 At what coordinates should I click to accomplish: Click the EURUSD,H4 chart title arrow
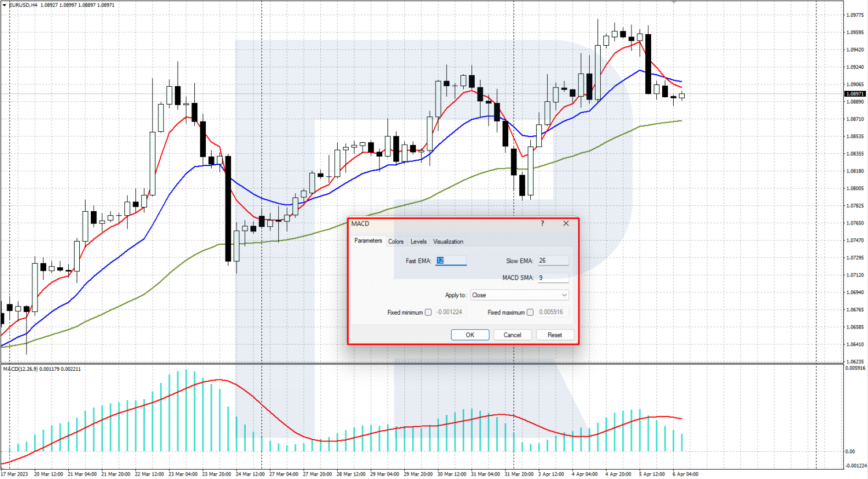tap(4, 5)
